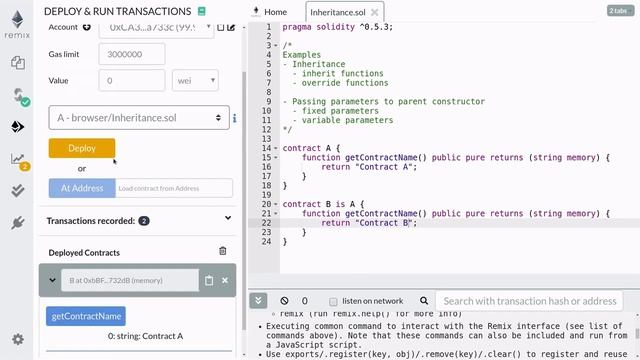
Task: Expand the Transactions recorded section
Action: point(228,218)
